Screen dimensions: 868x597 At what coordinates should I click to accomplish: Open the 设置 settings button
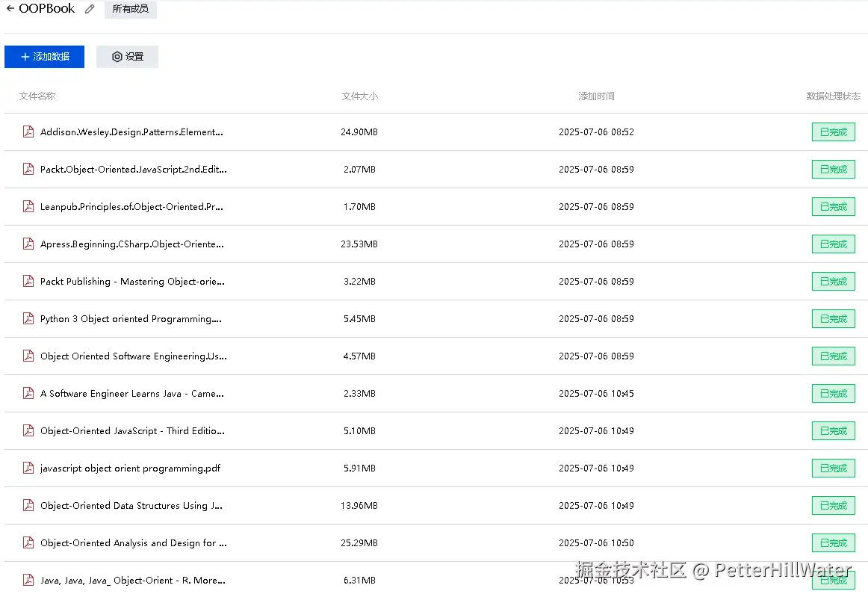[127, 57]
